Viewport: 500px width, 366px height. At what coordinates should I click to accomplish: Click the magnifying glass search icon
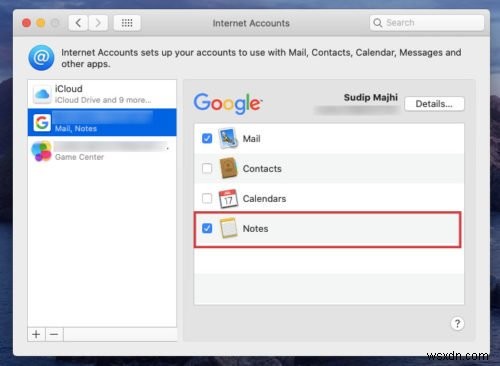(x=378, y=23)
